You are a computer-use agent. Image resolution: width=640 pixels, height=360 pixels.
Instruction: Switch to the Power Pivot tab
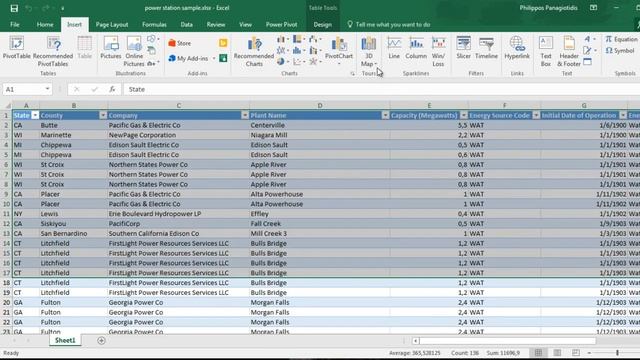[281, 24]
